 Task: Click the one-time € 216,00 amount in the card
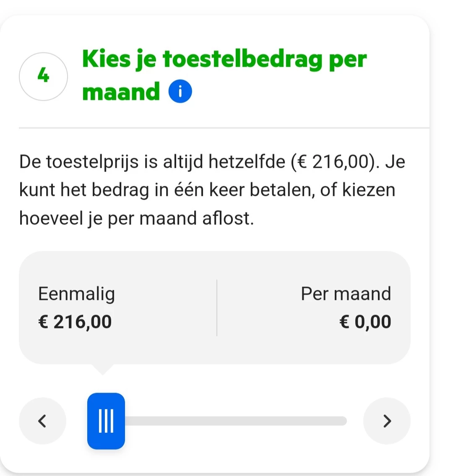75,322
